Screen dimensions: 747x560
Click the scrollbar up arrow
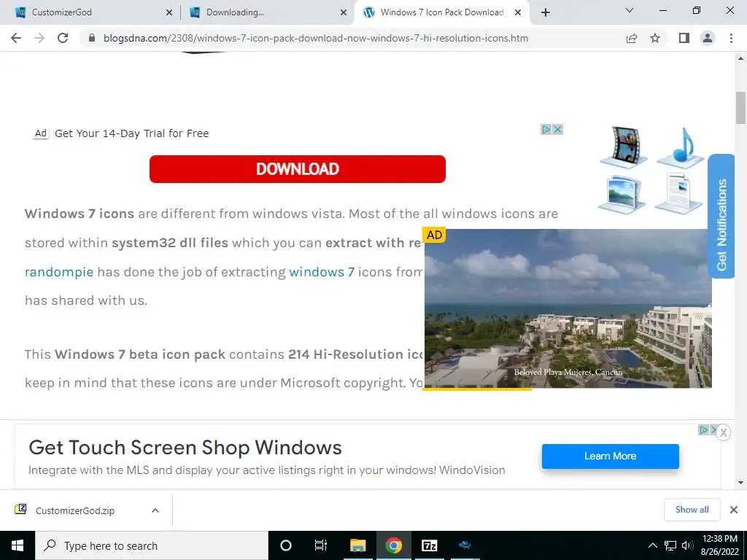tap(741, 58)
